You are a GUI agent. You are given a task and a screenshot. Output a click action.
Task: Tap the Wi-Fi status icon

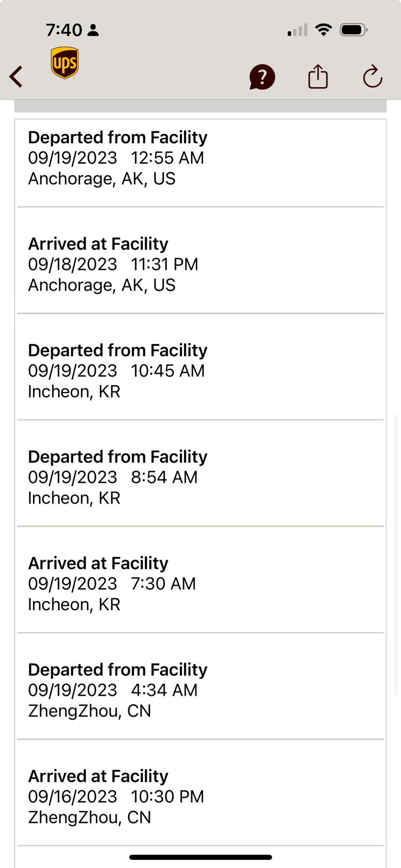tap(323, 30)
